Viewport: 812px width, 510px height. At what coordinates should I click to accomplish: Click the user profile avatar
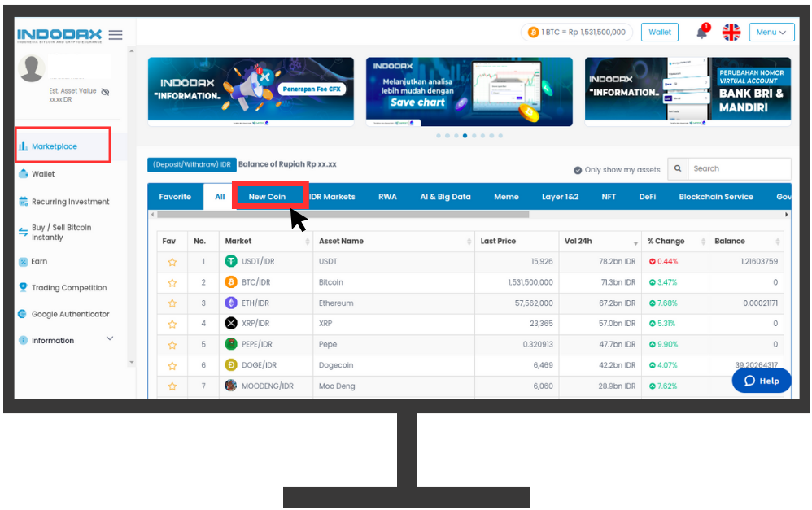(32, 69)
